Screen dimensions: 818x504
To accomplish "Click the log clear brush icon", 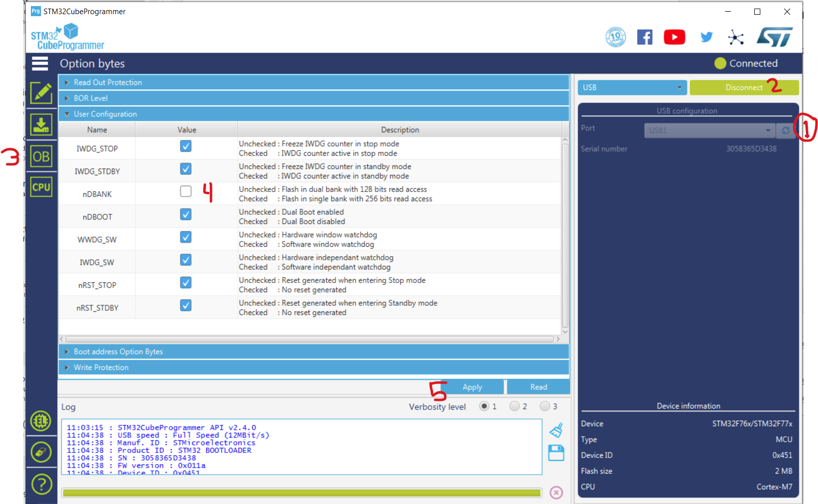I will coord(556,430).
